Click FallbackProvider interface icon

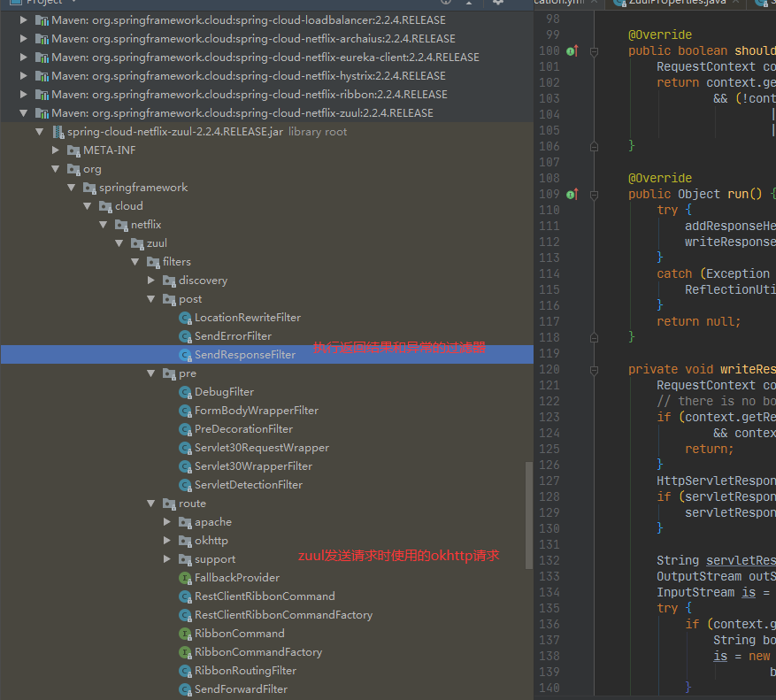point(185,578)
